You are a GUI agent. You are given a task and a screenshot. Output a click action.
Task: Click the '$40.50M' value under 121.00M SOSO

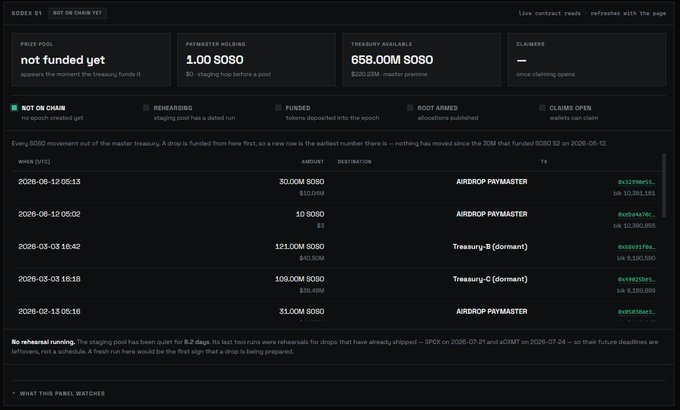click(x=312, y=259)
